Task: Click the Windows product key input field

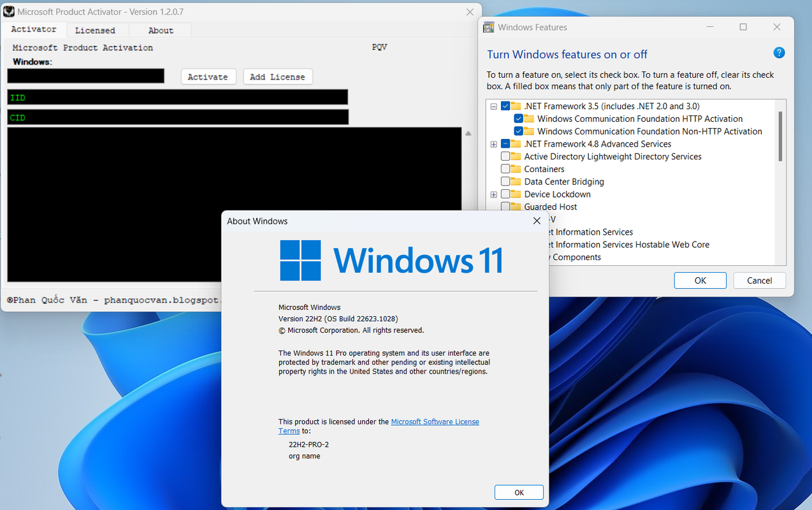Action: tap(86, 76)
